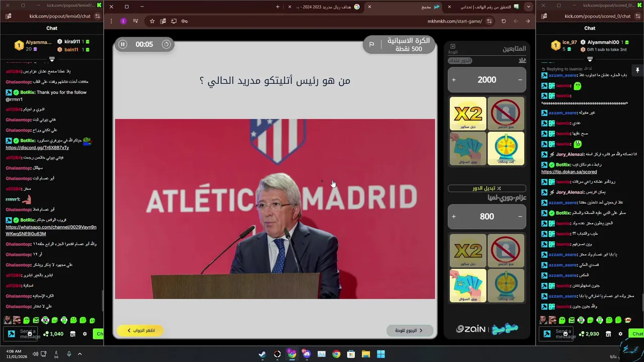This screenshot has height=362, width=644.
Task: Show hidden system tray icons
Action: pyautogui.click(x=79, y=354)
